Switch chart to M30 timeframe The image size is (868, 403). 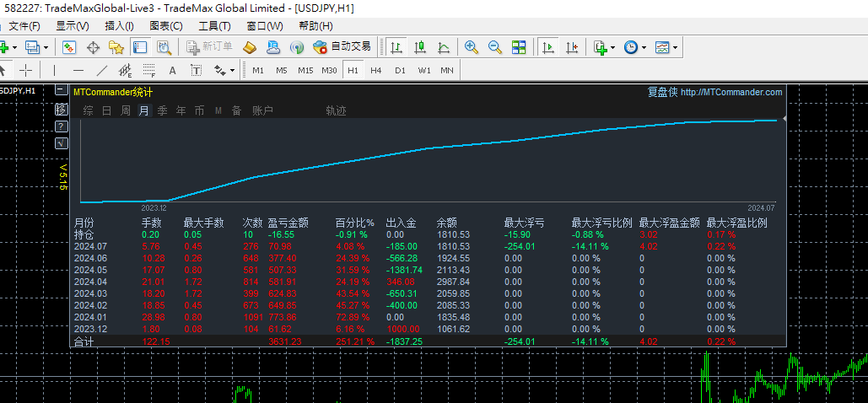pyautogui.click(x=329, y=70)
